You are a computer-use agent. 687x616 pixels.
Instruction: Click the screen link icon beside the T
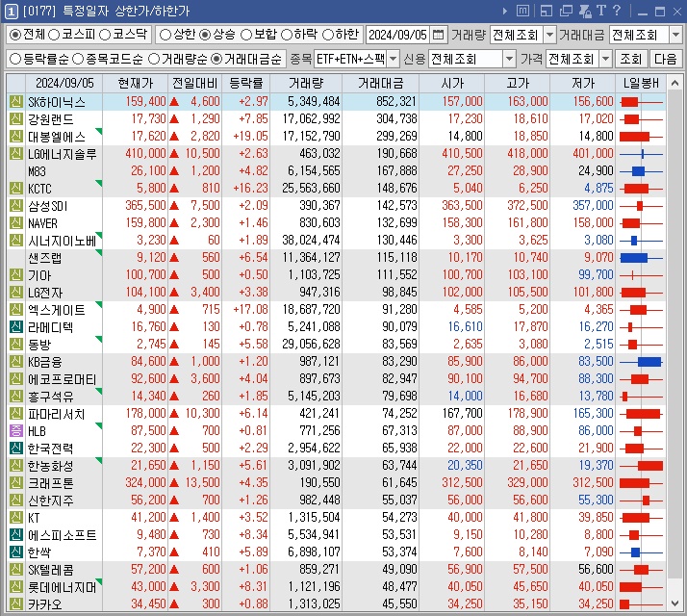click(585, 11)
